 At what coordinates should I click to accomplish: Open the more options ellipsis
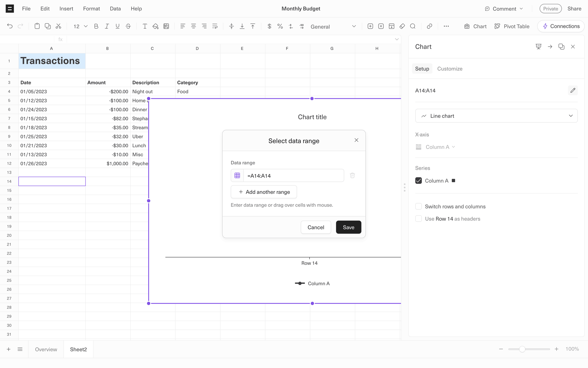pyautogui.click(x=446, y=26)
